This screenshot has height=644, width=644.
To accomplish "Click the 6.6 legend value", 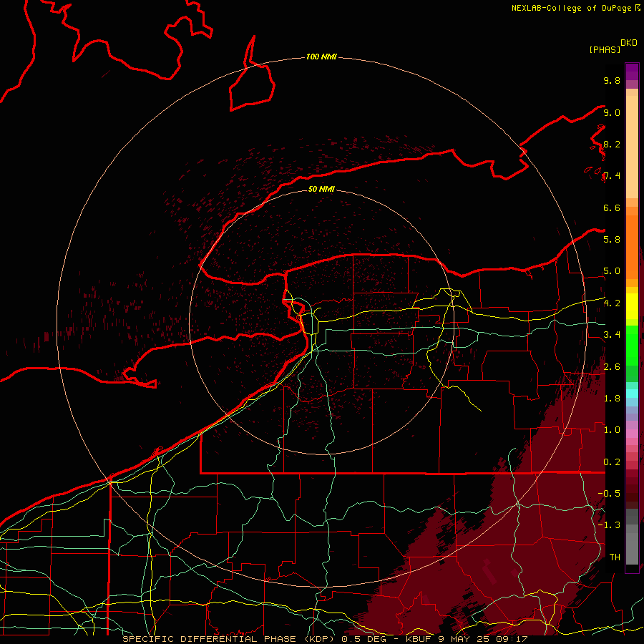I will pyautogui.click(x=612, y=208).
